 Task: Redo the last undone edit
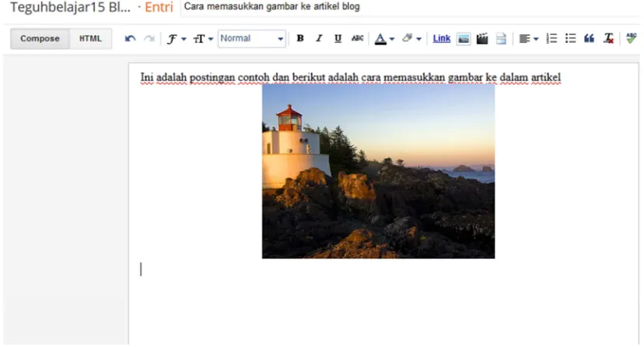coord(149,39)
